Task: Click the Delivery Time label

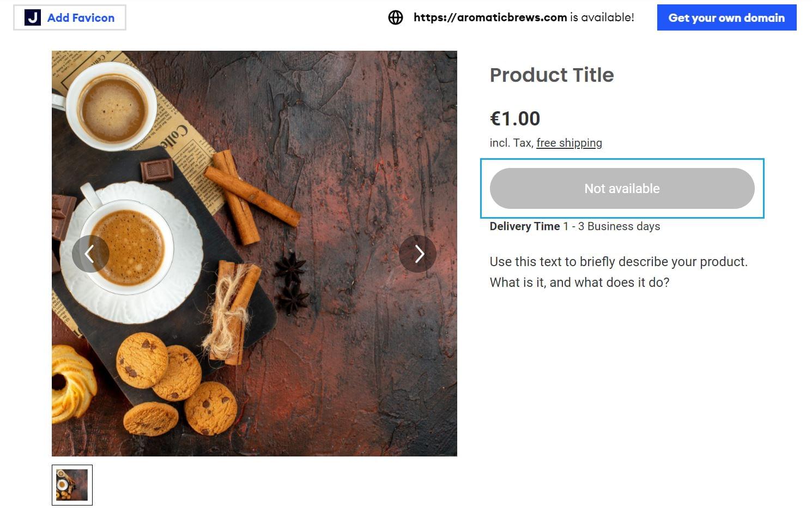Action: click(x=525, y=226)
